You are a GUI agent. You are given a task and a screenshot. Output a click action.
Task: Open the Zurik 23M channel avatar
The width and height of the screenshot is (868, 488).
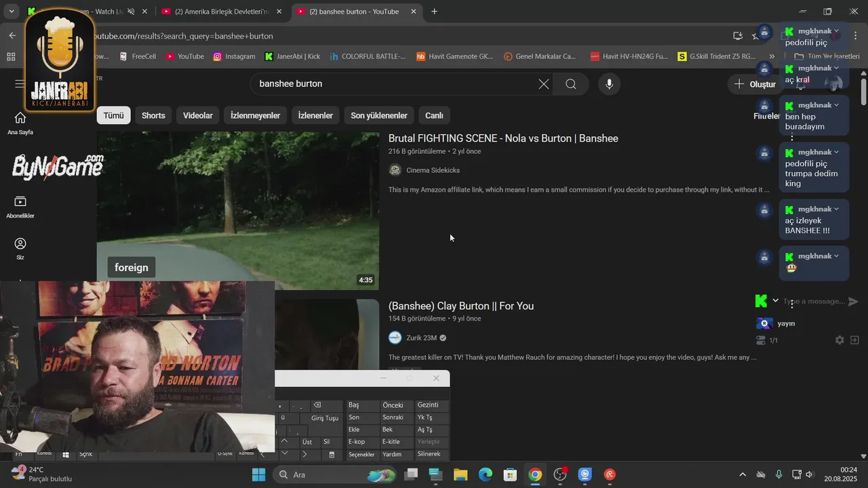pos(395,338)
